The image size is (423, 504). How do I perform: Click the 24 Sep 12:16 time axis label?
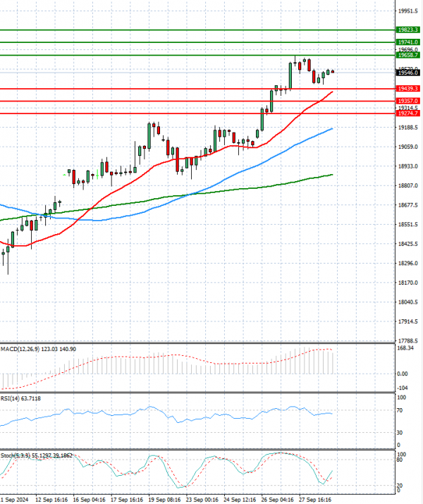[240, 500]
